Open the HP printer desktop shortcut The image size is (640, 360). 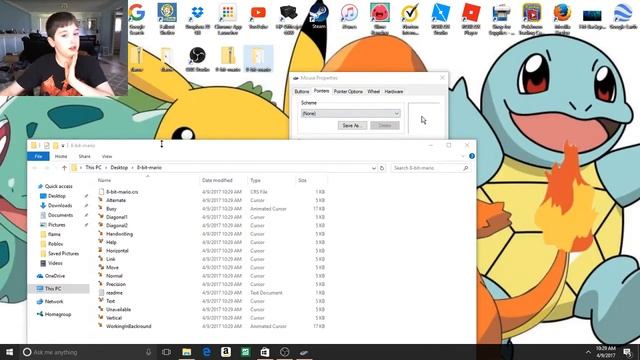pyautogui.click(x=289, y=18)
